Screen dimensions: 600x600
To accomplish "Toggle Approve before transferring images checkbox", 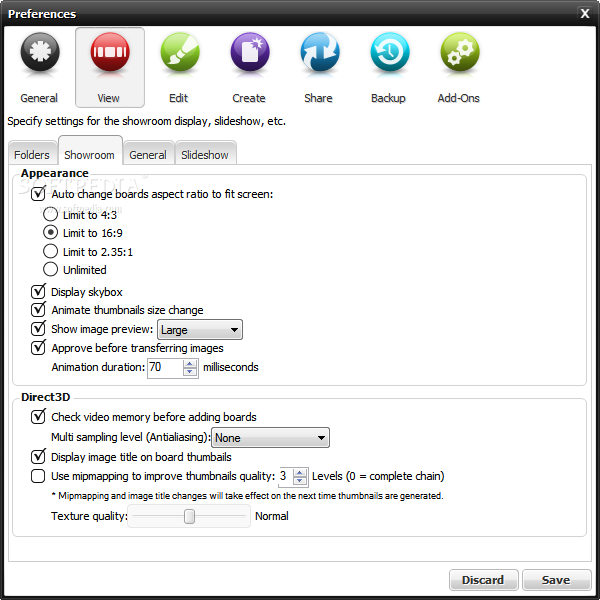I will click(38, 347).
